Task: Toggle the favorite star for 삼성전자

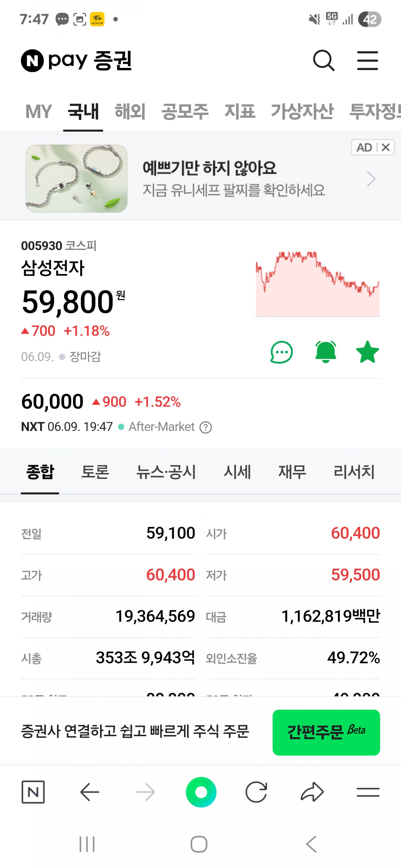Action: 367,352
